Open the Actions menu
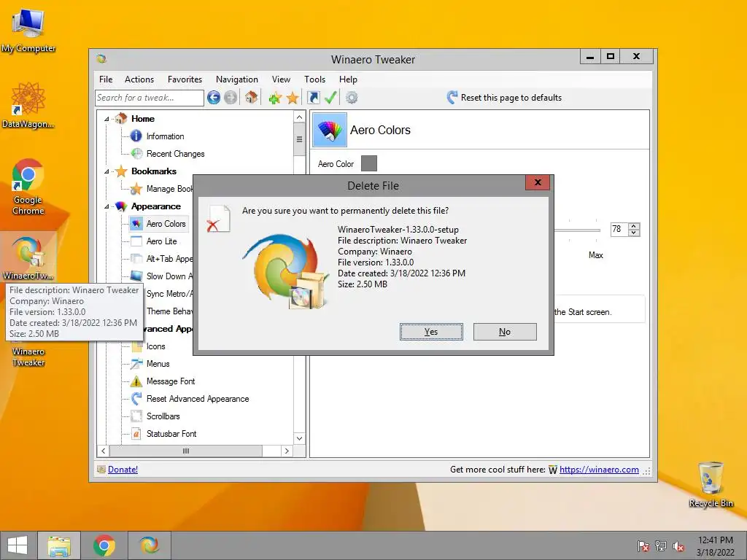The width and height of the screenshot is (747, 560). coord(139,79)
